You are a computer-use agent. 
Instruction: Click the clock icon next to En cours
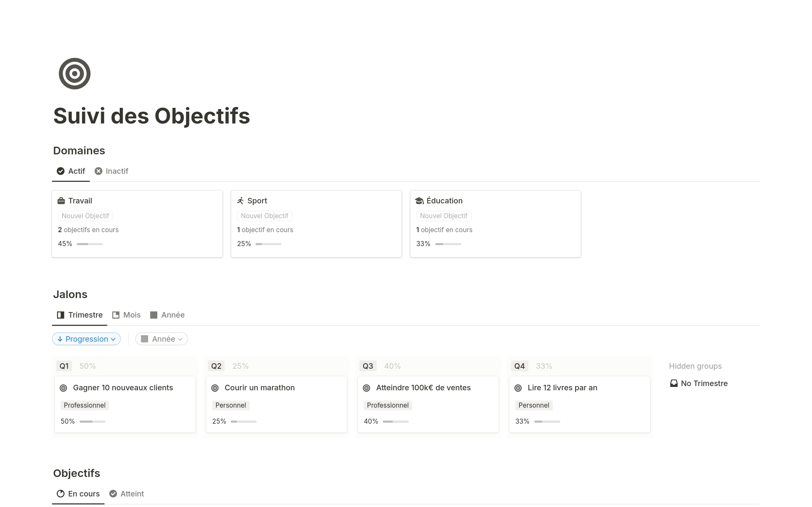(x=60, y=493)
